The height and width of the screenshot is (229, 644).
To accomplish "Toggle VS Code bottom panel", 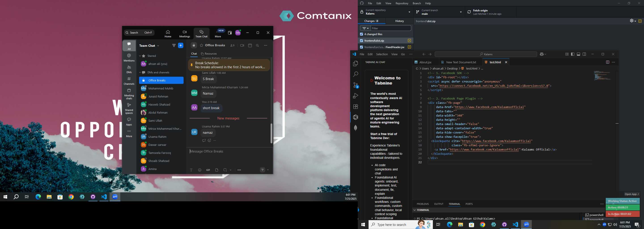I will click(578, 54).
